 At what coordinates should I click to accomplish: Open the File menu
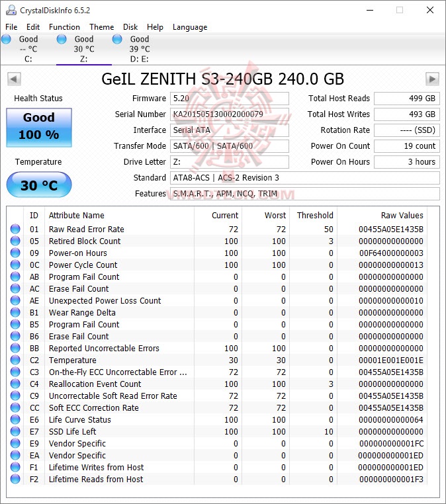(11, 27)
